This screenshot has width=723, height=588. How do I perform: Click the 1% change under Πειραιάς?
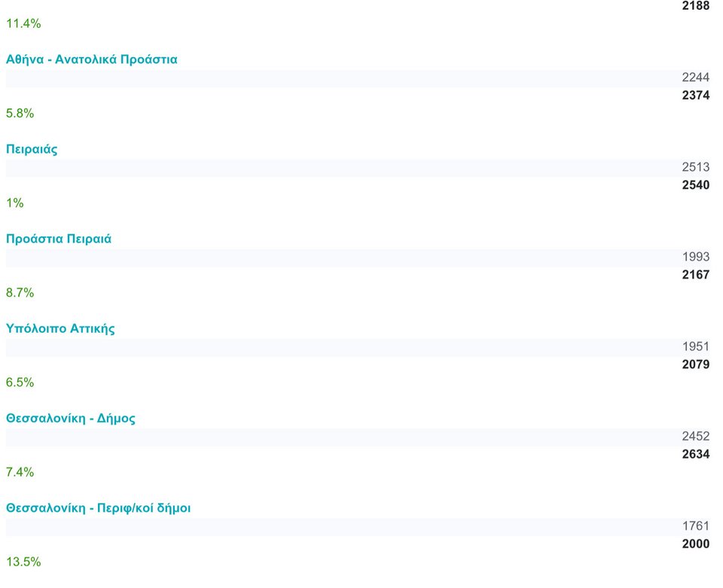point(15,203)
